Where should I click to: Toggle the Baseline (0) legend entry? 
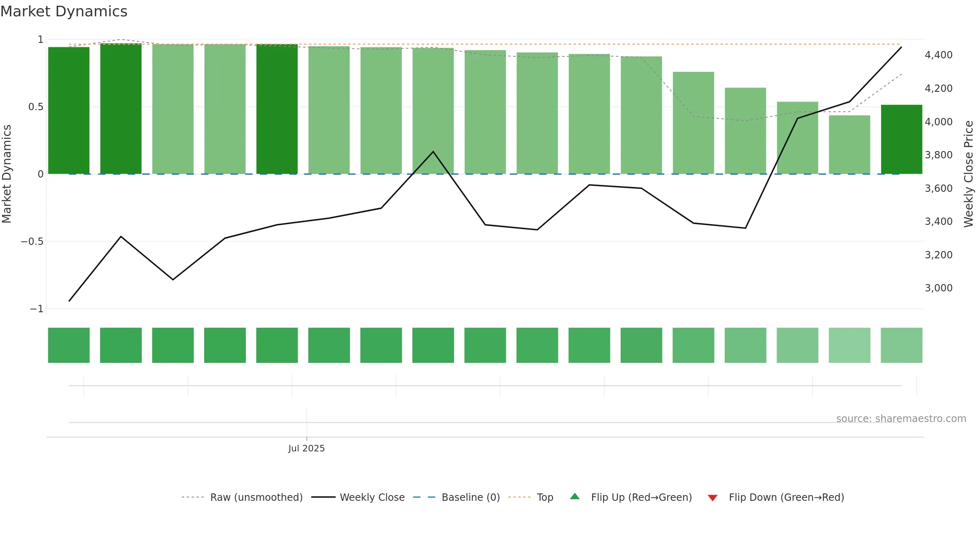click(457, 497)
